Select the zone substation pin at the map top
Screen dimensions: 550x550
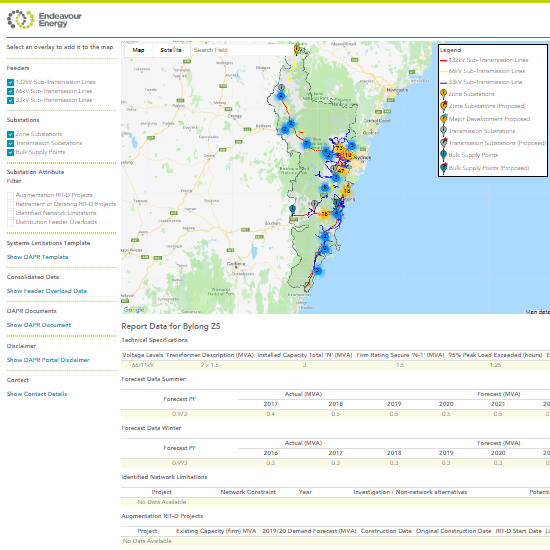tap(297, 49)
